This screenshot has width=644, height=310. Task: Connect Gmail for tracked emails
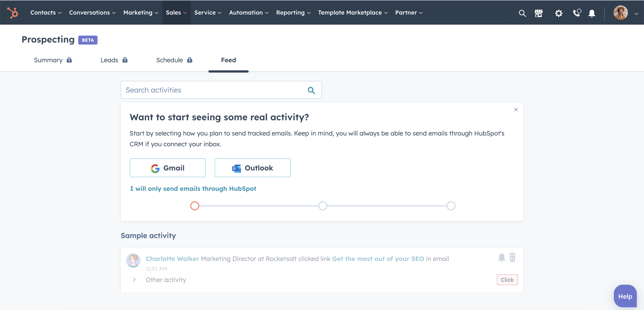click(167, 168)
